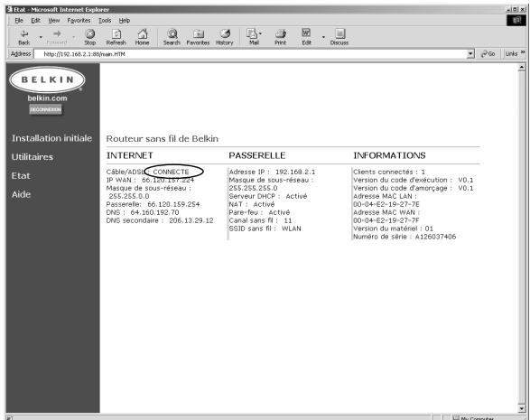The image size is (530, 420).
Task: Click LAN MAC 00-04-E2-19-27-7E value
Action: pyautogui.click(x=386, y=204)
